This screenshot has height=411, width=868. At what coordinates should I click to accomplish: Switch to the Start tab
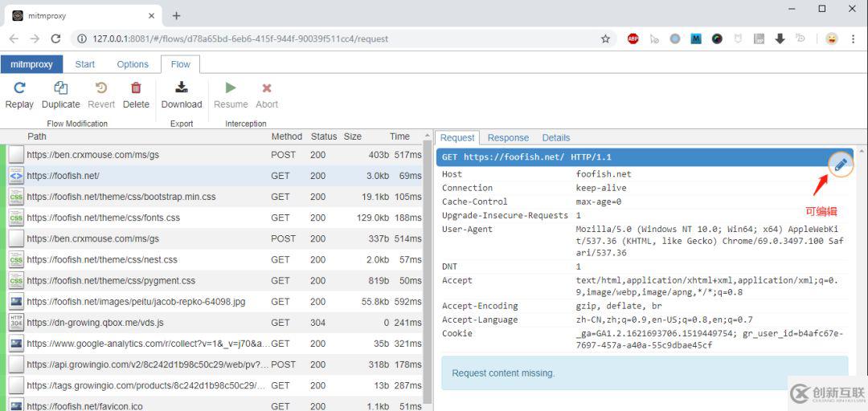[x=84, y=64]
